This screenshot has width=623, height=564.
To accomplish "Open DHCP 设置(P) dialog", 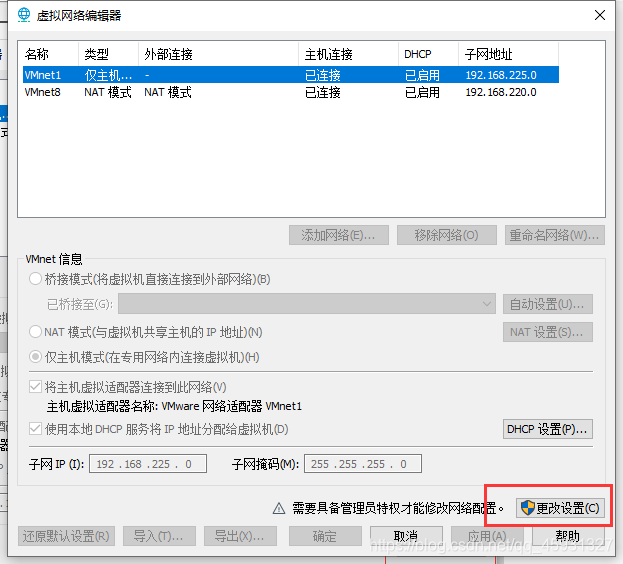I will 548,429.
